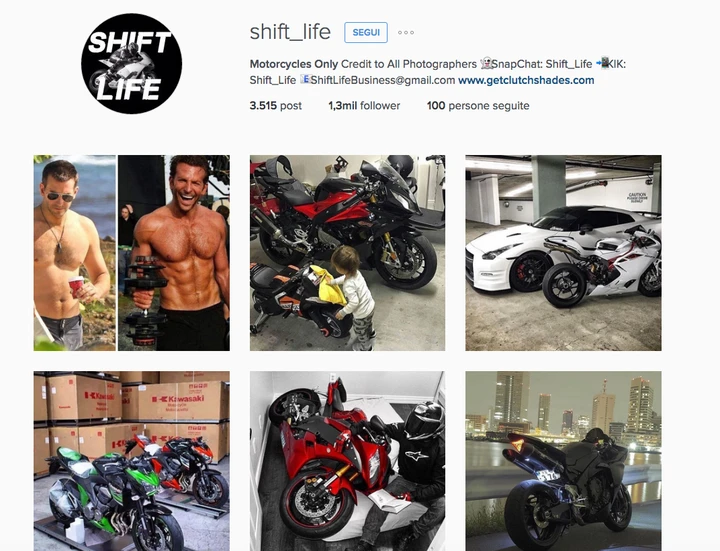Screen dimensions: 720x551
Task: Click the Snapchat ghost emoji in bio
Action: [485, 63]
